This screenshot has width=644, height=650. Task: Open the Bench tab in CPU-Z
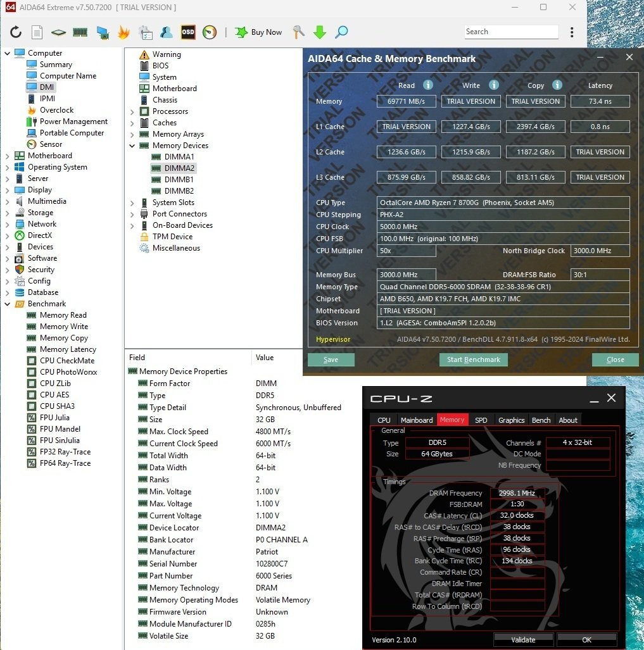(541, 420)
